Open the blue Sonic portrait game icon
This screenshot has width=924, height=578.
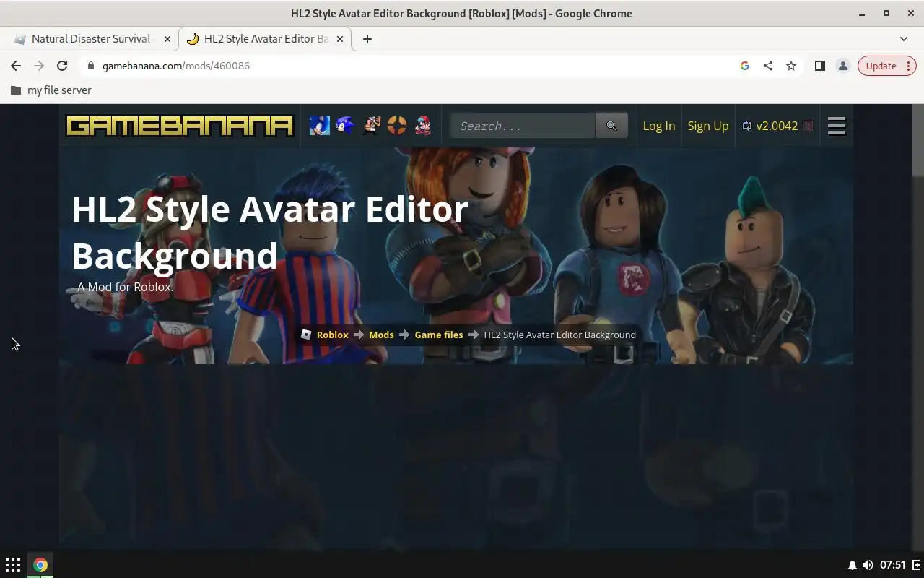pyautogui.click(x=319, y=126)
